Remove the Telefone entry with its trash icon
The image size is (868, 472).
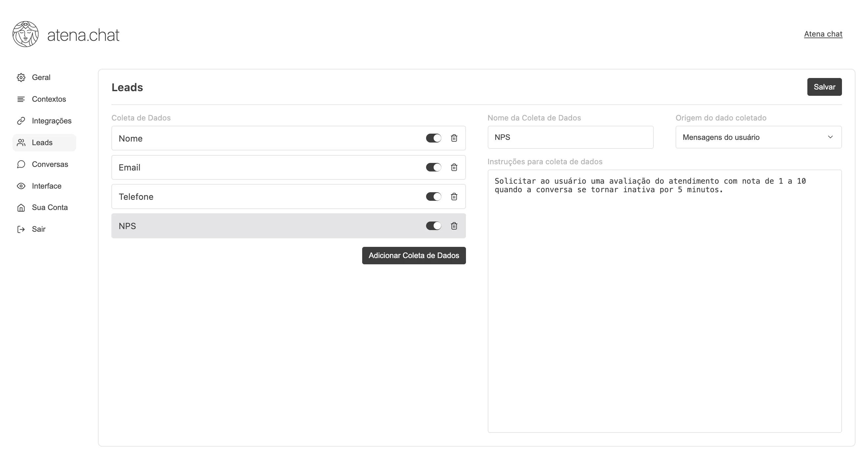454,197
